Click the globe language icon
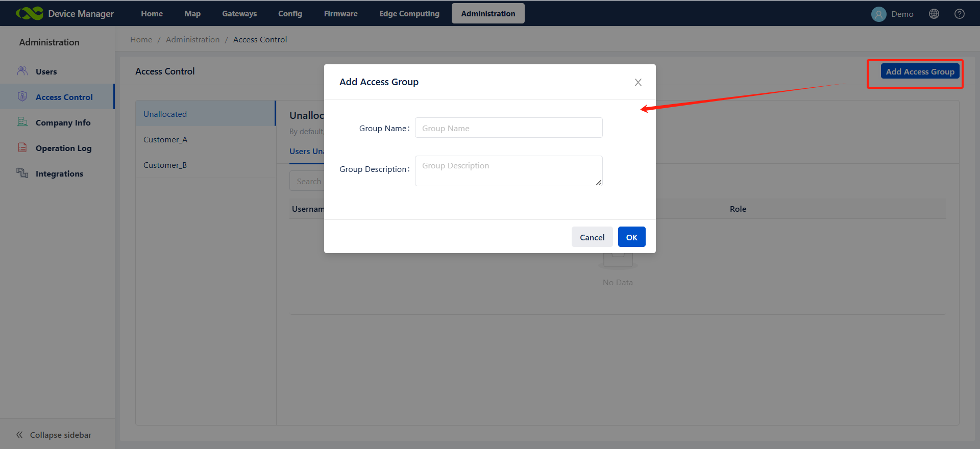980x449 pixels. 934,14
